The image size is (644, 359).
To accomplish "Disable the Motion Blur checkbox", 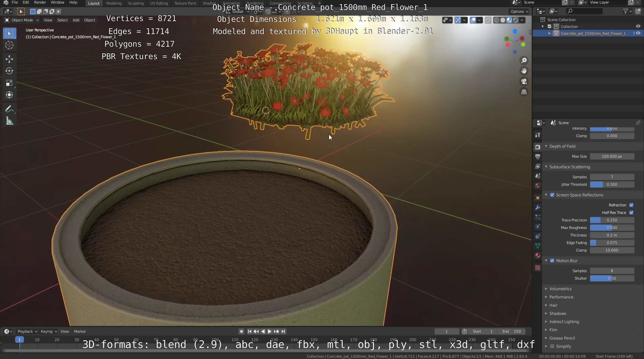I will (x=552, y=261).
